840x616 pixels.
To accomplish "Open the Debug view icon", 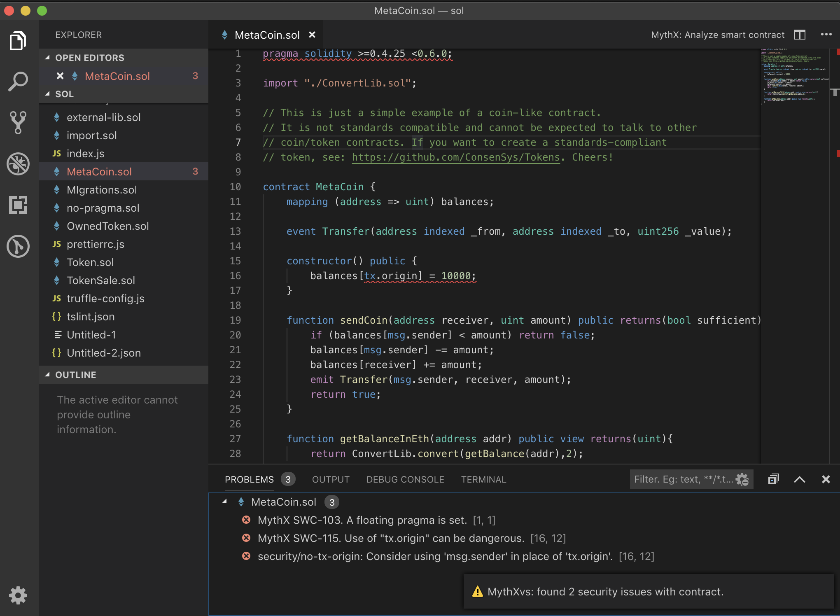I will click(18, 163).
